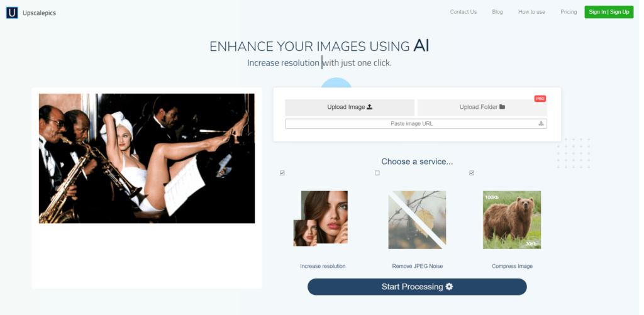The height and width of the screenshot is (315, 644).
Task: Click the Start Processing button
Action: (x=417, y=287)
